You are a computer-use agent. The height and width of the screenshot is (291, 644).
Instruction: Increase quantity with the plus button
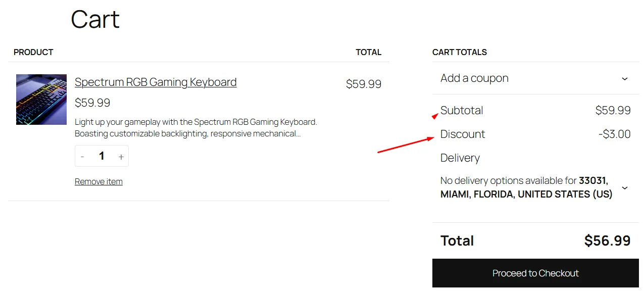point(121,157)
